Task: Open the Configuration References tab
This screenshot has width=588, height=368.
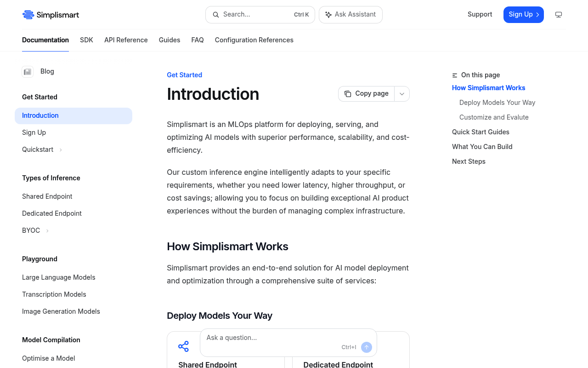Action: click(254, 40)
